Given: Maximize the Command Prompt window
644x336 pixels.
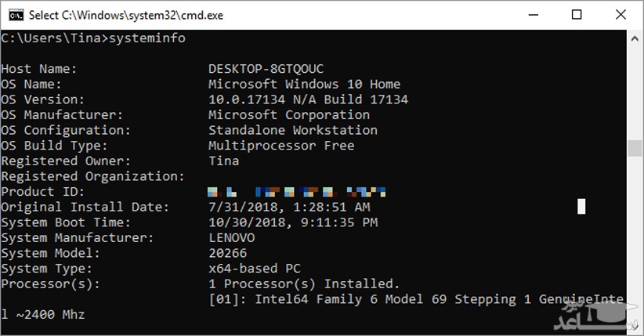Looking at the screenshot, I should point(577,14).
